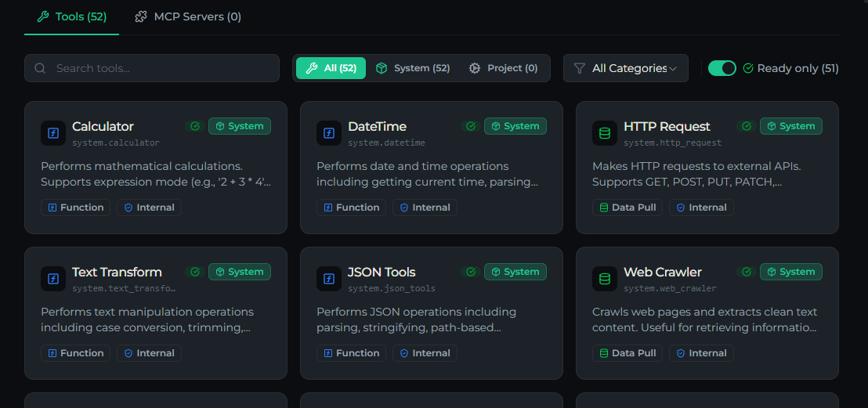Click Calculator's ready checkmark badge
Image resolution: width=868 pixels, height=408 pixels.
[x=195, y=126]
